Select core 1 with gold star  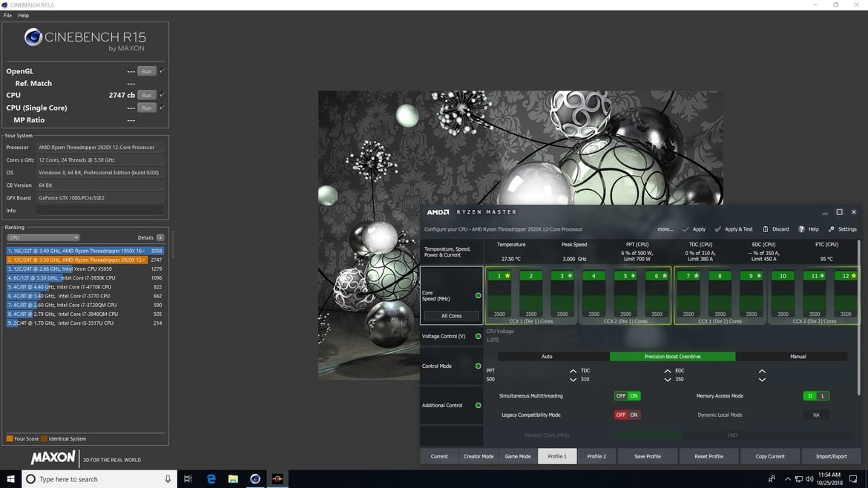point(499,276)
